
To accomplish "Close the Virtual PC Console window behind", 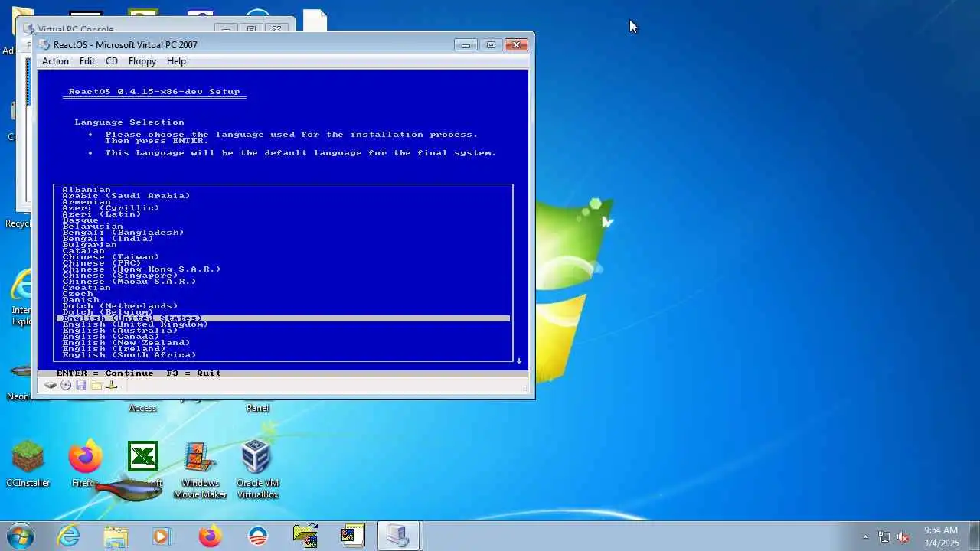I will point(277,28).
